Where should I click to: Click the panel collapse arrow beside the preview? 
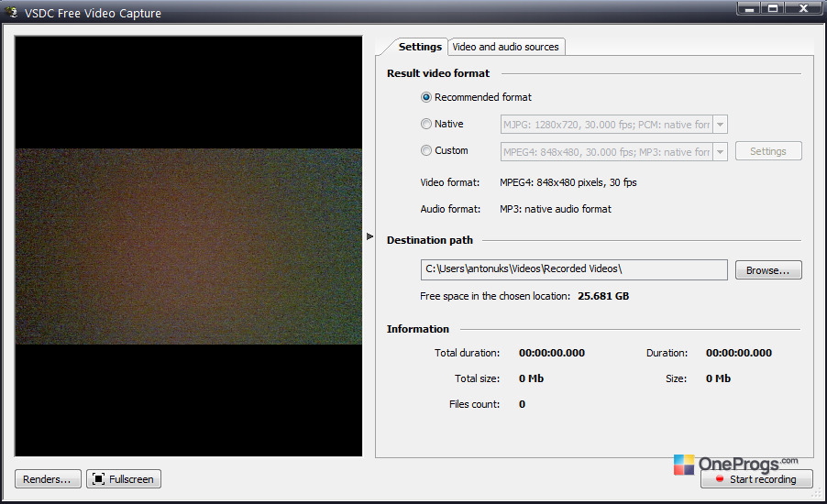[x=369, y=236]
